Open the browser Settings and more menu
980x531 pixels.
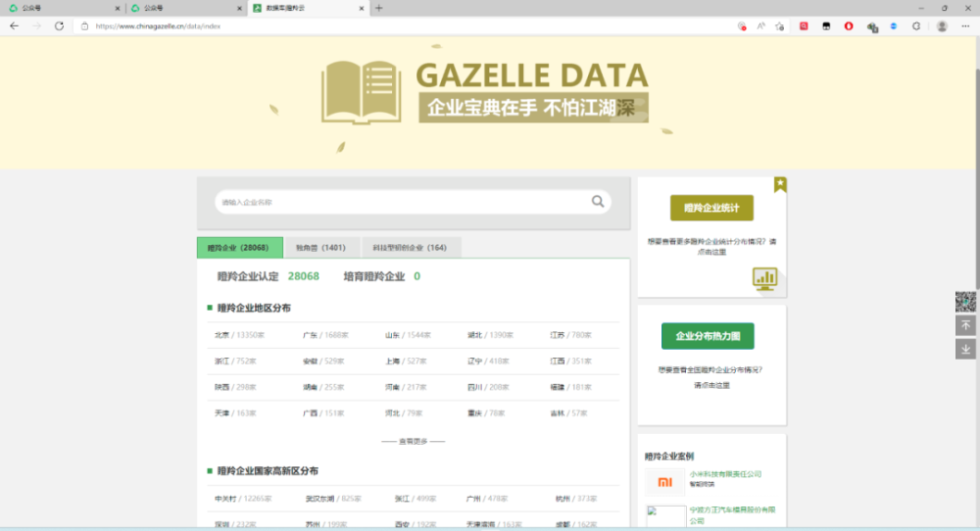(x=965, y=26)
